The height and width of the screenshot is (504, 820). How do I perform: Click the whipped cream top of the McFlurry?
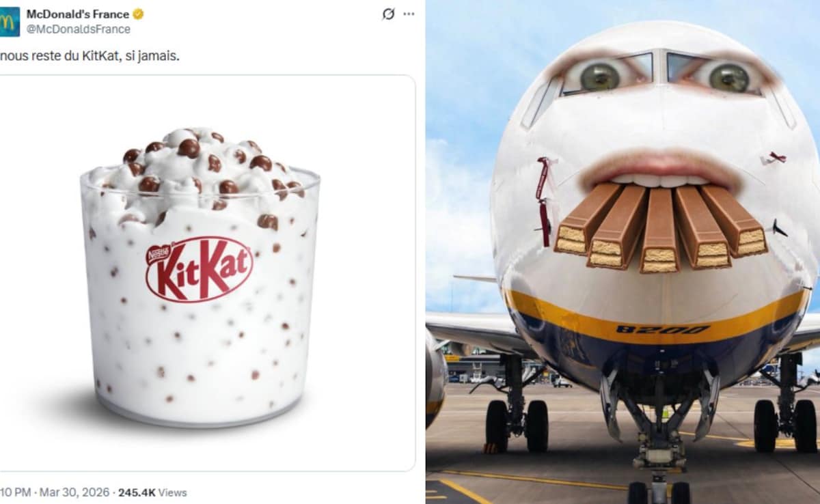(198, 157)
